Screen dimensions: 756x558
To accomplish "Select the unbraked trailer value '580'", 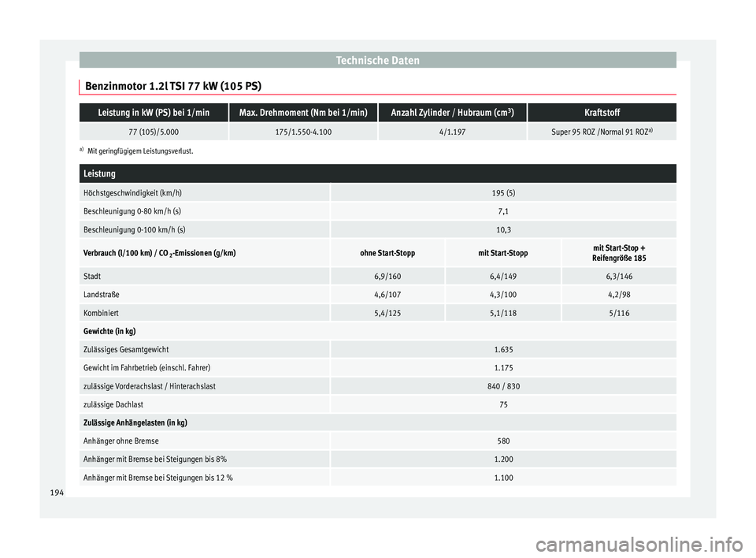I will (x=503, y=441).
